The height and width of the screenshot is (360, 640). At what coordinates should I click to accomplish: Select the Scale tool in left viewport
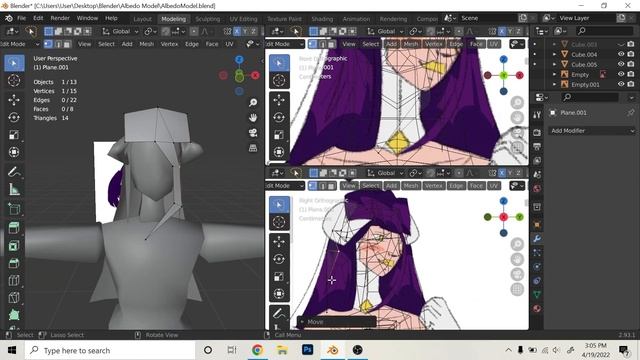click(x=14, y=135)
